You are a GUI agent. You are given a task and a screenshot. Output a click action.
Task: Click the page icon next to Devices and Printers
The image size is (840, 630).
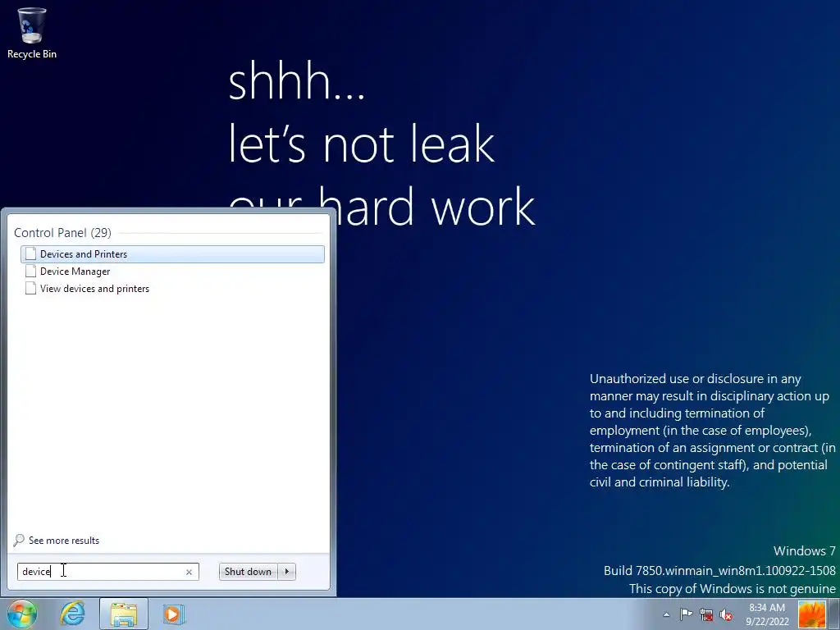[30, 254]
